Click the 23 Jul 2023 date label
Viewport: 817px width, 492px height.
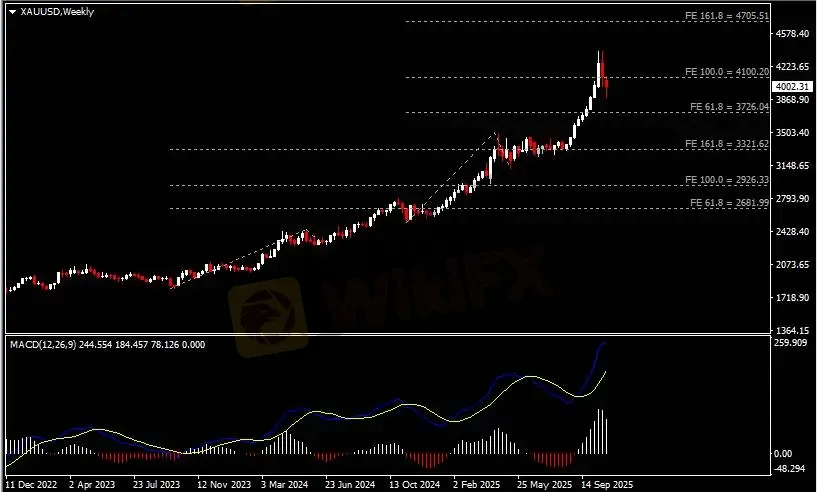coord(156,484)
